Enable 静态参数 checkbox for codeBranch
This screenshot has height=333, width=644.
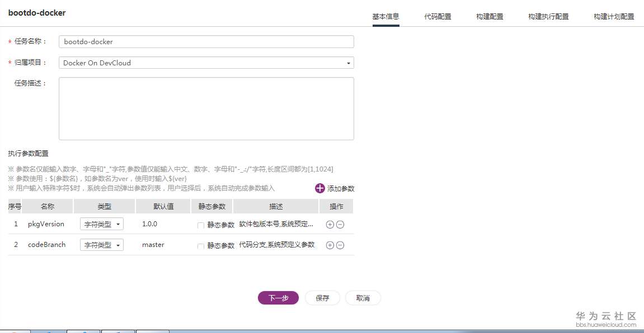pos(200,245)
